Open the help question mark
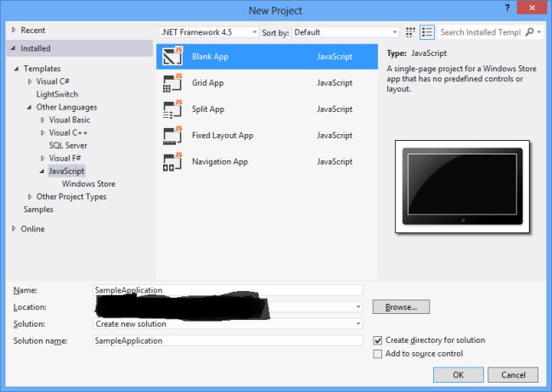The width and height of the screenshot is (552, 392). 507,8
